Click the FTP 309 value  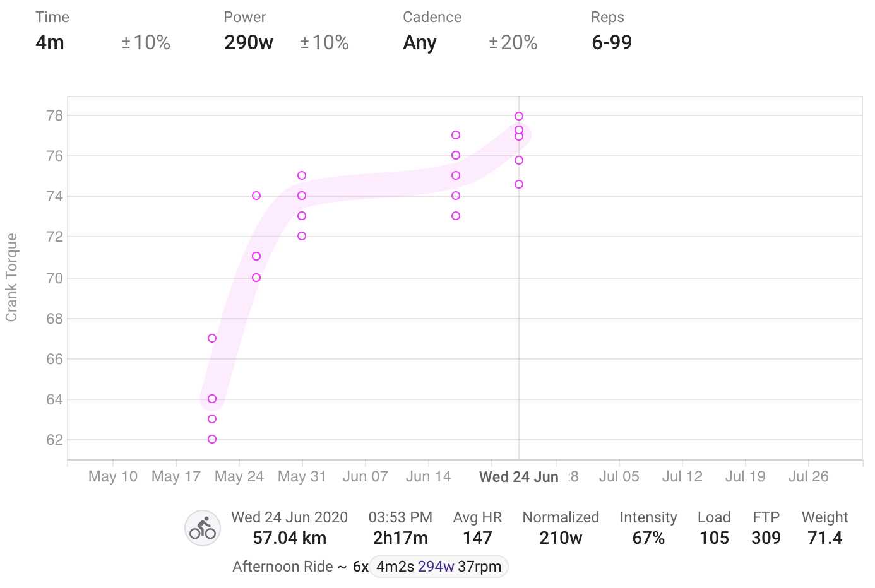(766, 538)
